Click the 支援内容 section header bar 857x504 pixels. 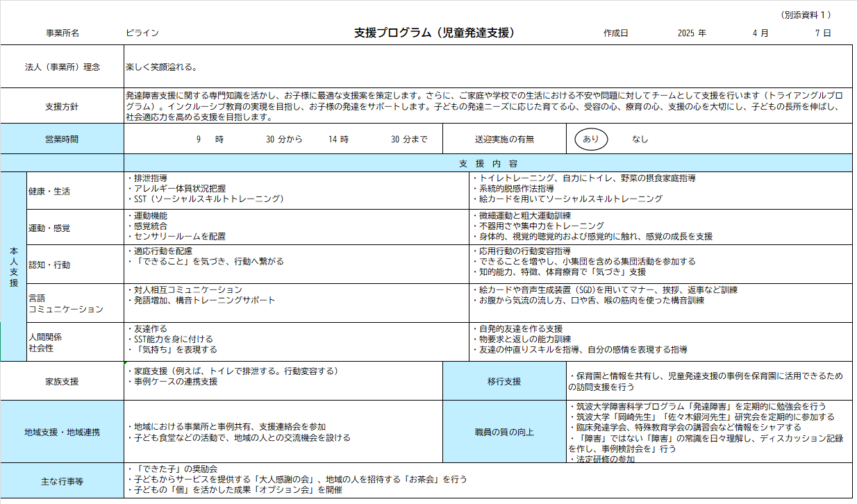(x=488, y=164)
